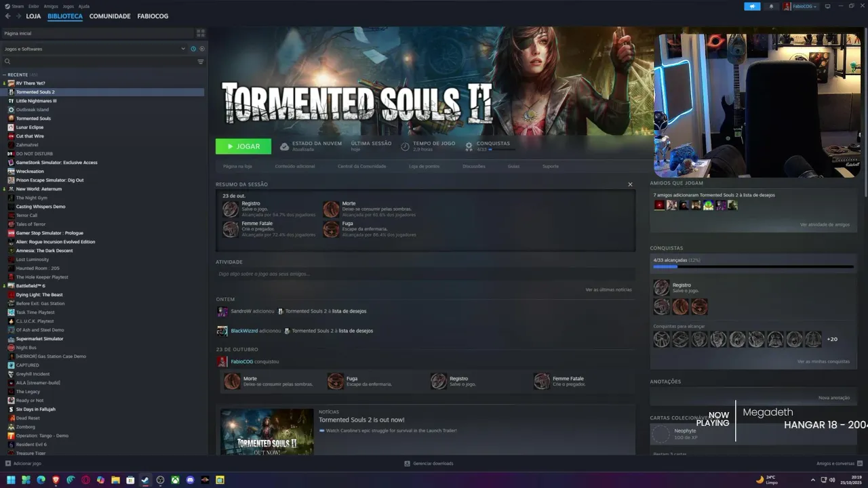Open the Suporte tab
The height and width of the screenshot is (488, 868).
(x=551, y=166)
